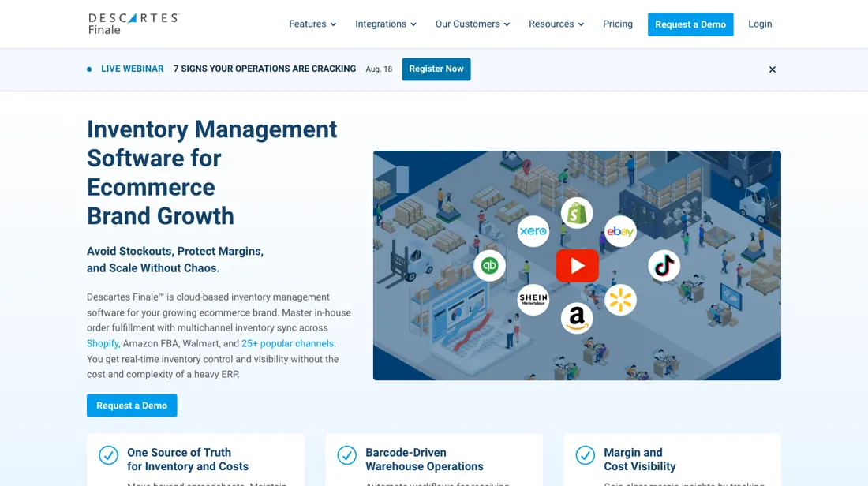This screenshot has width=868, height=486.
Task: Click Barcode-Driven Warehouse Operations card title
Action: (x=424, y=459)
